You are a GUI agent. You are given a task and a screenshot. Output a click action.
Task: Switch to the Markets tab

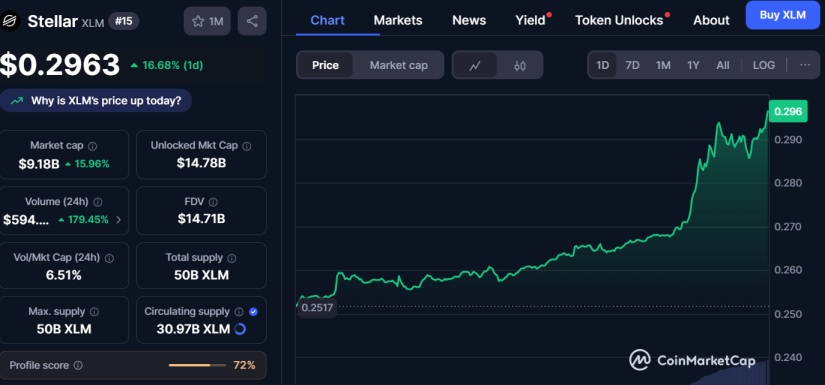[x=398, y=20]
